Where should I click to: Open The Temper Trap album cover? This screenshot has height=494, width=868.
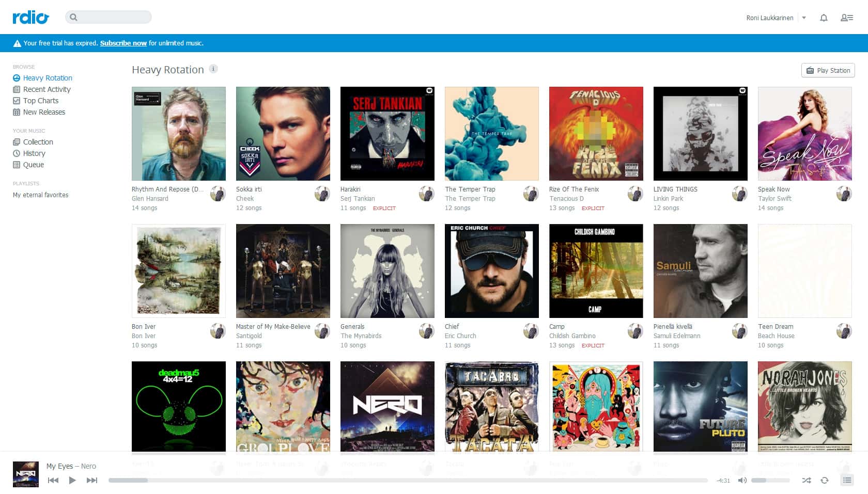click(492, 134)
